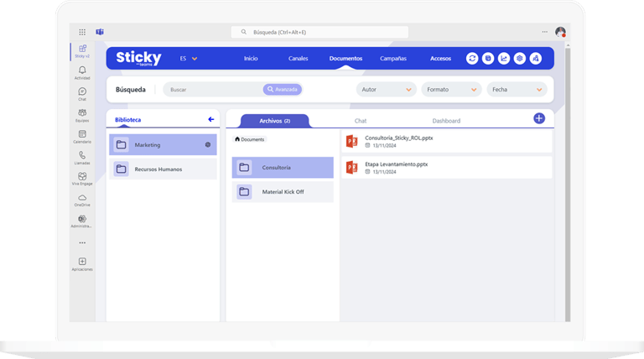
Task: Open the Consultoría folder
Action: coord(283,167)
